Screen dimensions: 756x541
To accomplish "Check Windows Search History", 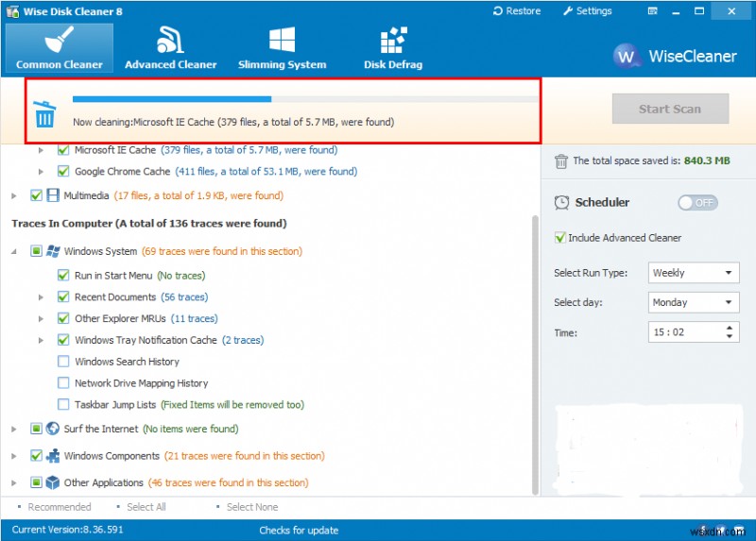I will tap(62, 362).
